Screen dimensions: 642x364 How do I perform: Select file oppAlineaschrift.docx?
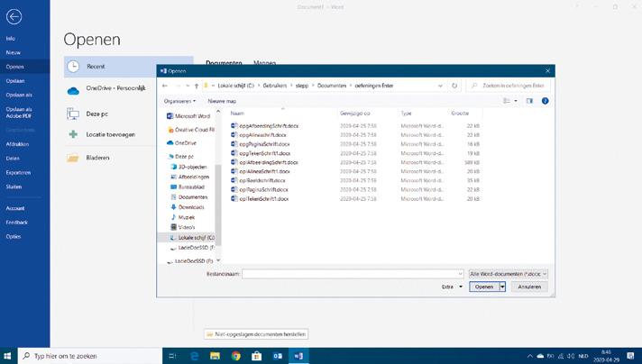pos(259,135)
